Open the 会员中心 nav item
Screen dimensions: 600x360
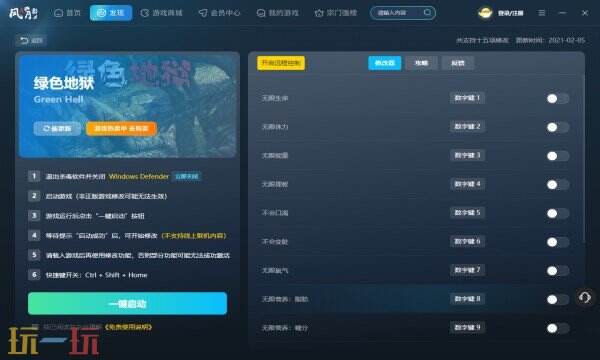(220, 13)
